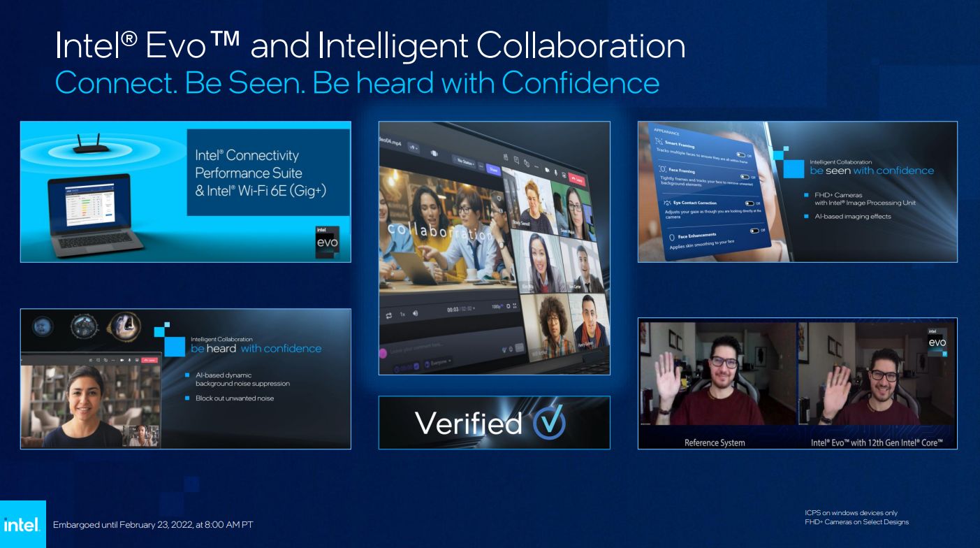The height and width of the screenshot is (548, 980).
Task: Click the baby face noise badge
Action: point(43,326)
